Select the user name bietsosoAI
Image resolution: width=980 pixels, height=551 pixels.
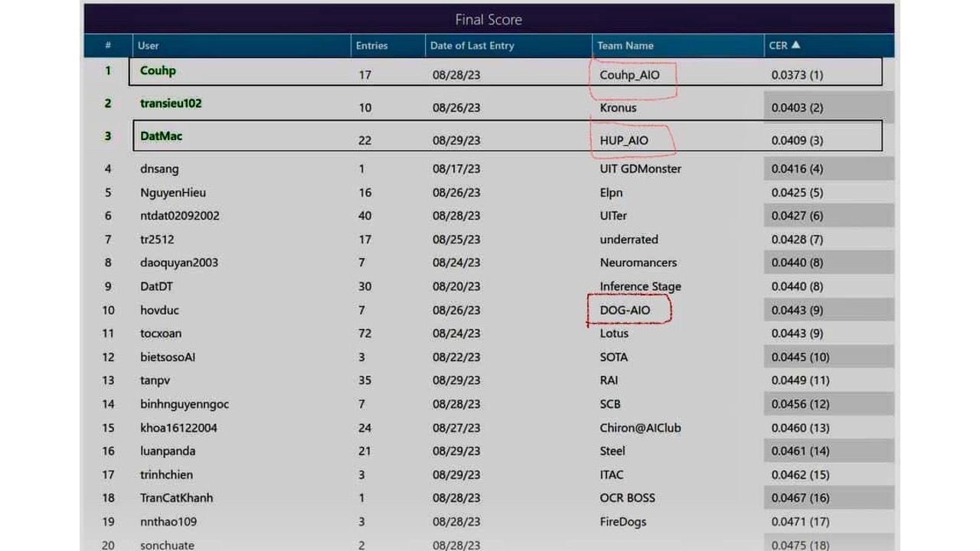pyautogui.click(x=168, y=357)
